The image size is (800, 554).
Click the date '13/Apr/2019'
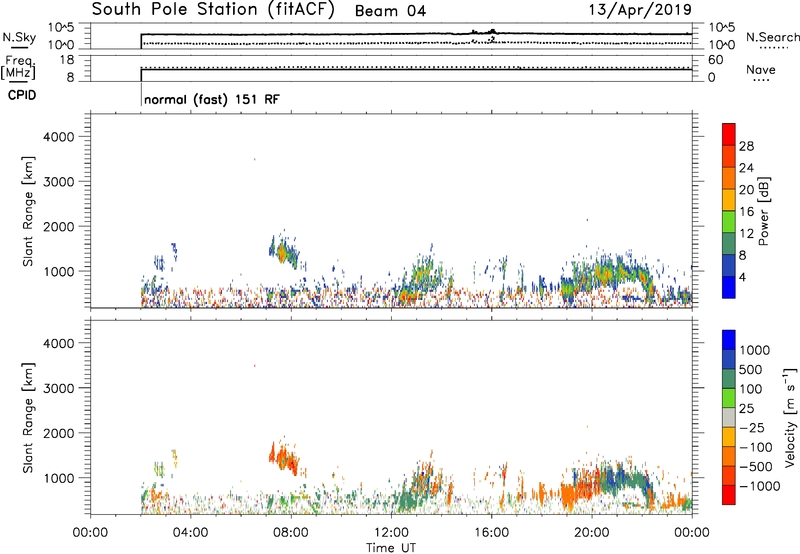(640, 10)
